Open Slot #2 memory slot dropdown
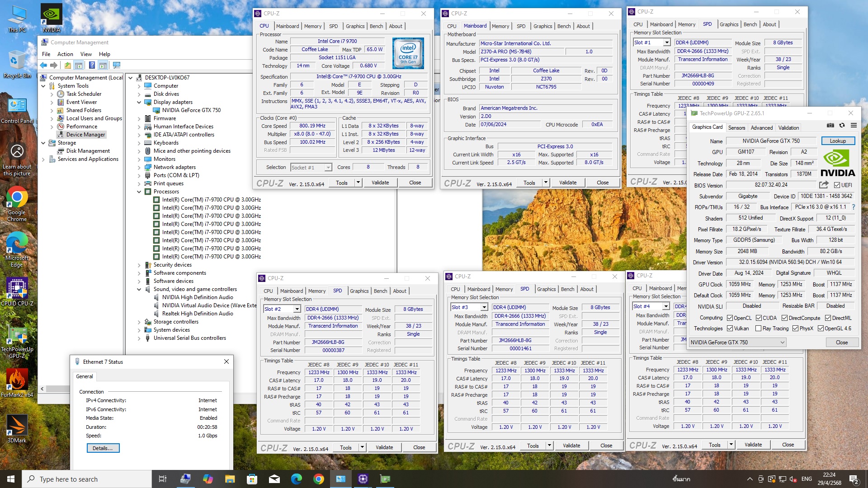 coord(297,309)
